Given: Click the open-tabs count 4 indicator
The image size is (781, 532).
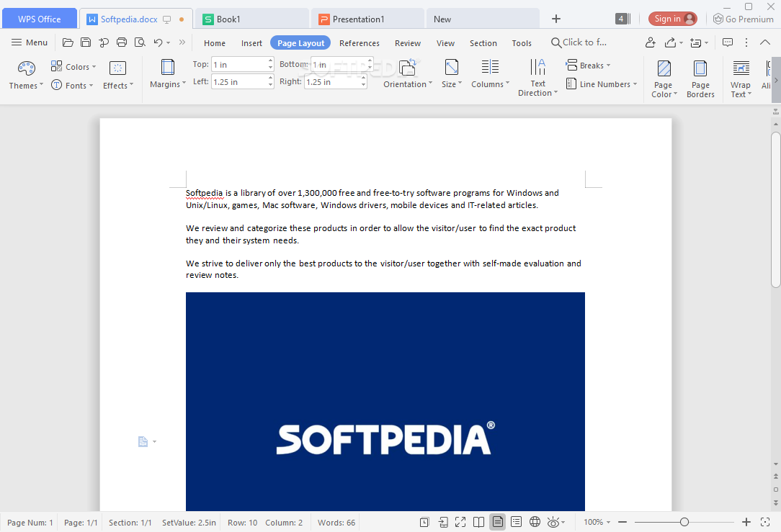Looking at the screenshot, I should tap(622, 19).
